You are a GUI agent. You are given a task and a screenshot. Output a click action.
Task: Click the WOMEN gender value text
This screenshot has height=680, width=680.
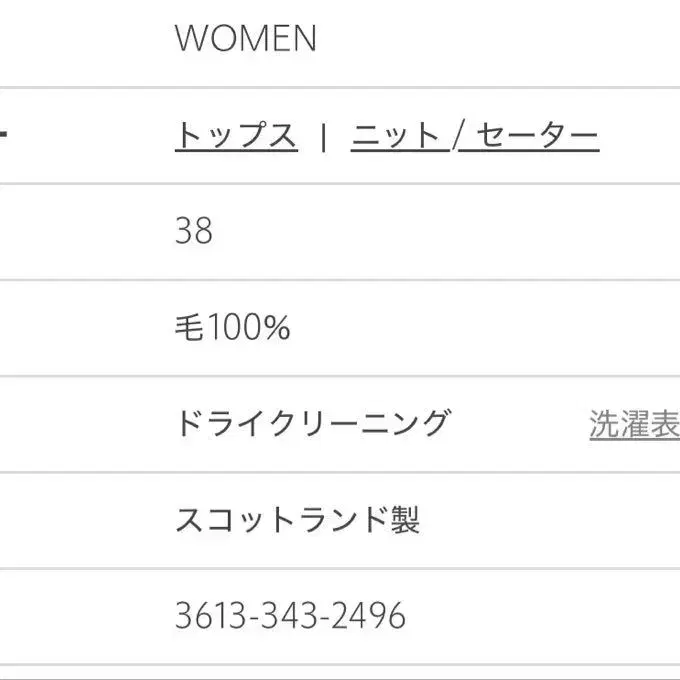[245, 39]
